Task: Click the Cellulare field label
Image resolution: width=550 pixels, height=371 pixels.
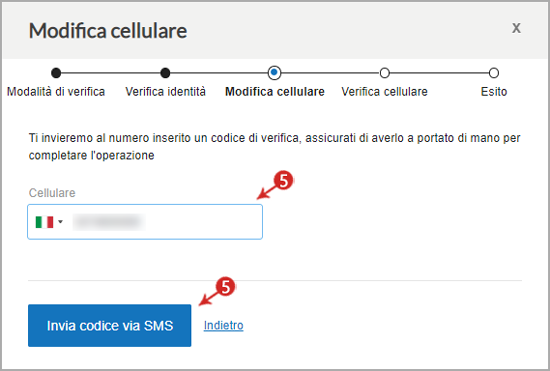Action: coord(52,193)
